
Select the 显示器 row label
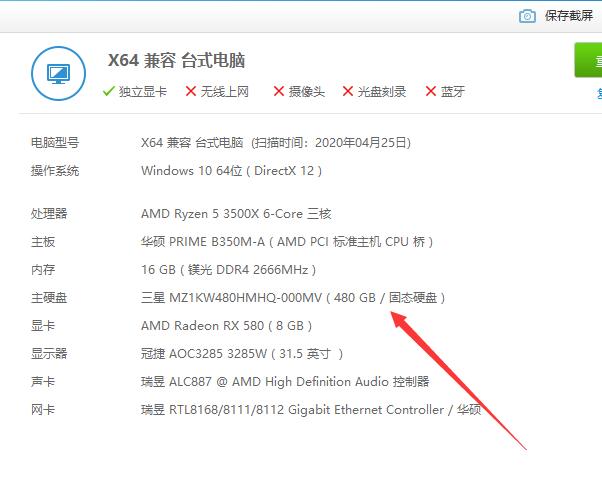pyautogui.click(x=49, y=354)
